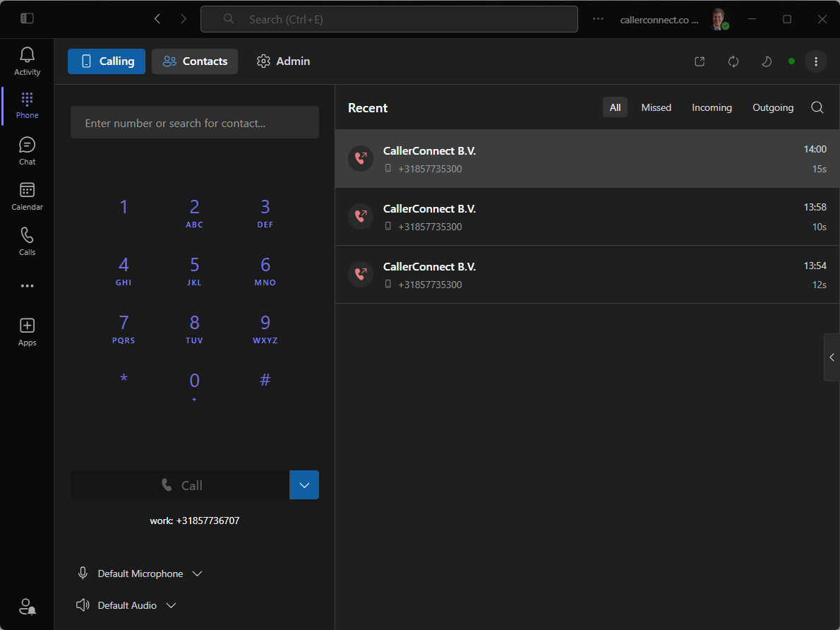Dial the hash key on keypad
The image size is (840, 630).
tap(265, 380)
